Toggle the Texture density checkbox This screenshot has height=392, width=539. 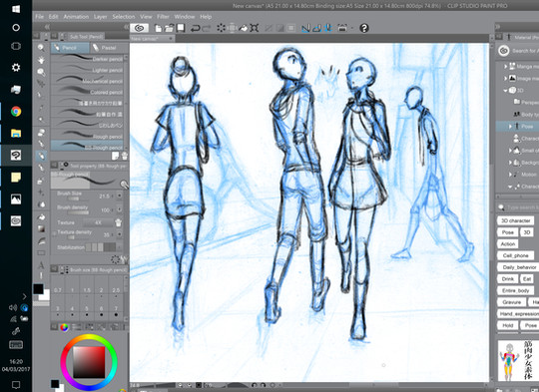point(54,234)
